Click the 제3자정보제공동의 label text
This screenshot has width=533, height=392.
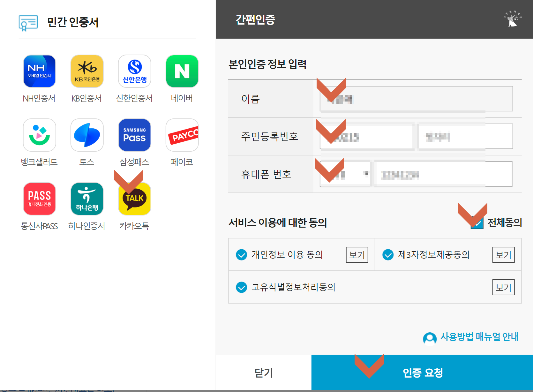[434, 255]
